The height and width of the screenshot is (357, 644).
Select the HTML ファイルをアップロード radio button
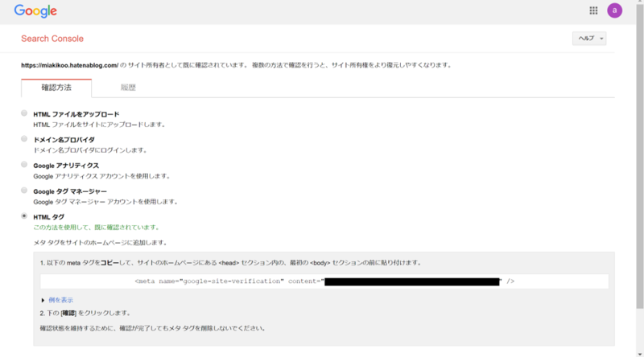(x=24, y=113)
